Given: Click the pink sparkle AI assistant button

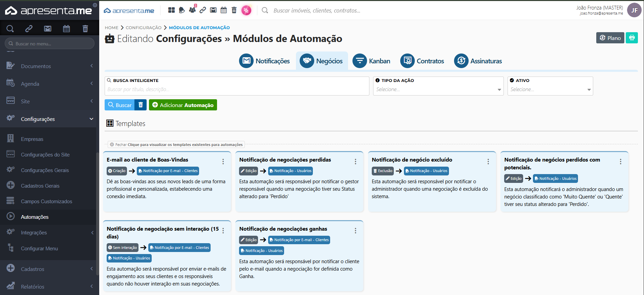Looking at the screenshot, I should [x=246, y=10].
